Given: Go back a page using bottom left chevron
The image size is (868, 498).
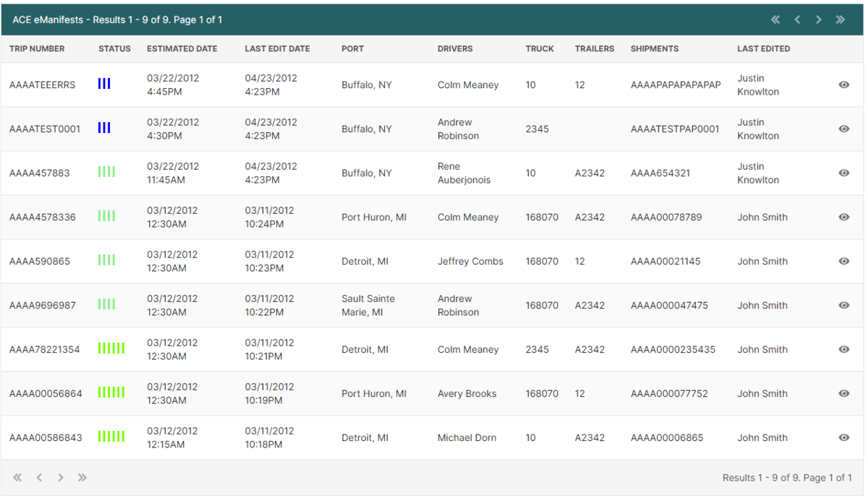Looking at the screenshot, I should (x=39, y=477).
